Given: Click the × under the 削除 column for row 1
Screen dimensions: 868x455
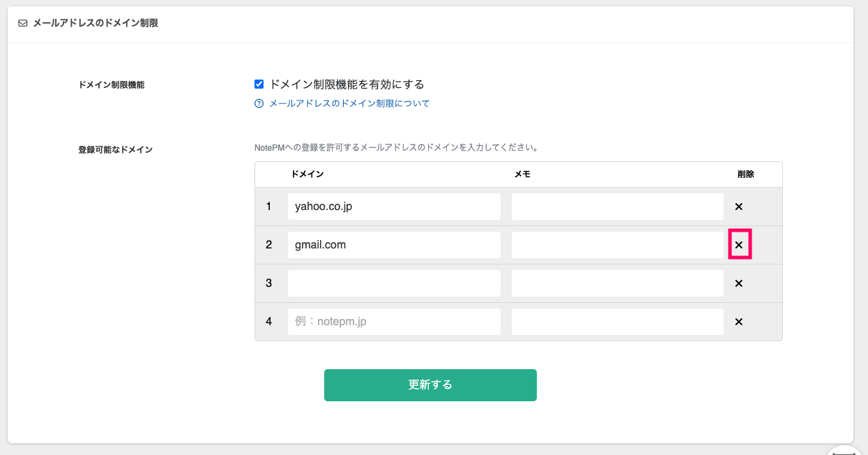Looking at the screenshot, I should (x=738, y=206).
